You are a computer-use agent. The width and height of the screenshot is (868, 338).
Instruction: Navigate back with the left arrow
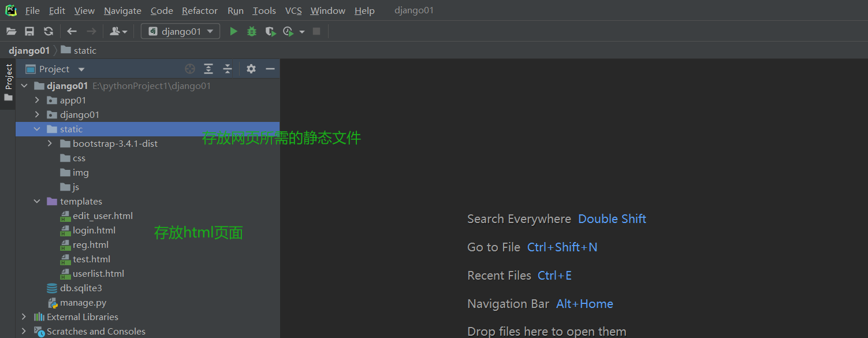(x=72, y=31)
